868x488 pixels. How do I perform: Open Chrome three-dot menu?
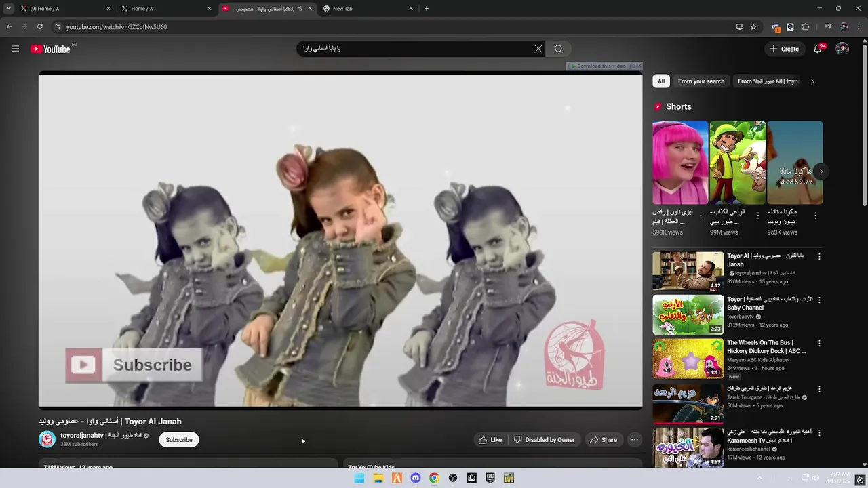pos(859,27)
